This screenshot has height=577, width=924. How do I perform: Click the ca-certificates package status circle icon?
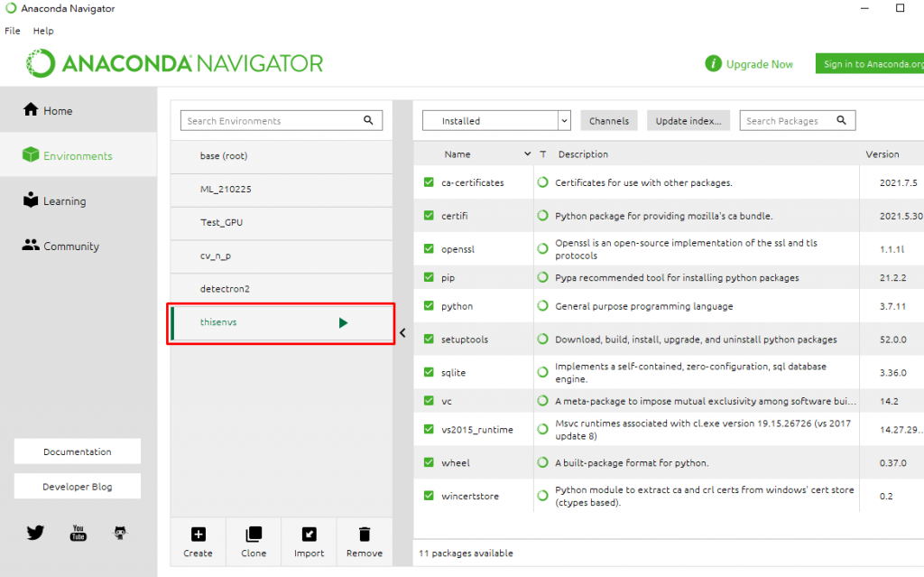[x=542, y=182]
